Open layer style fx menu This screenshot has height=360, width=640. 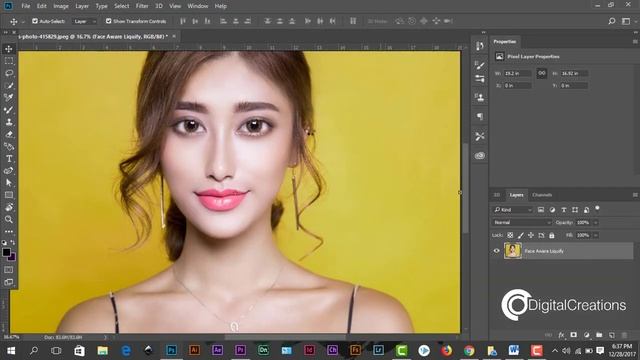click(561, 335)
